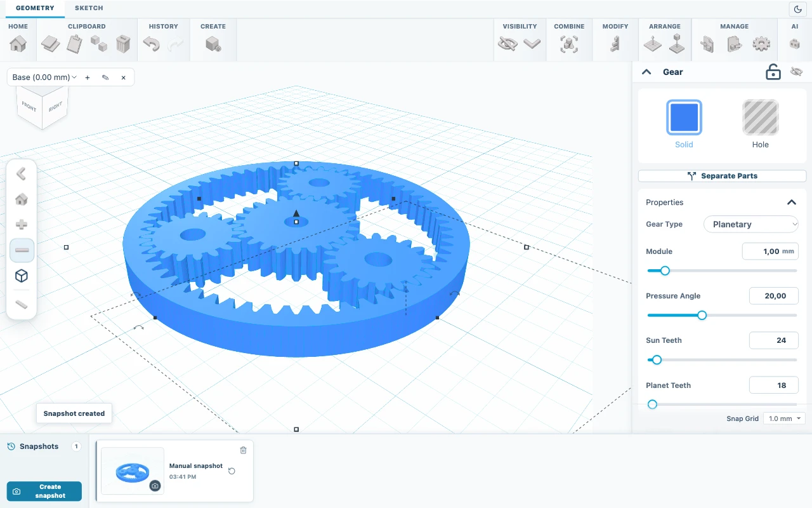This screenshot has height=508, width=812.
Task: Restore the Manual snapshot via revert icon
Action: (x=232, y=471)
